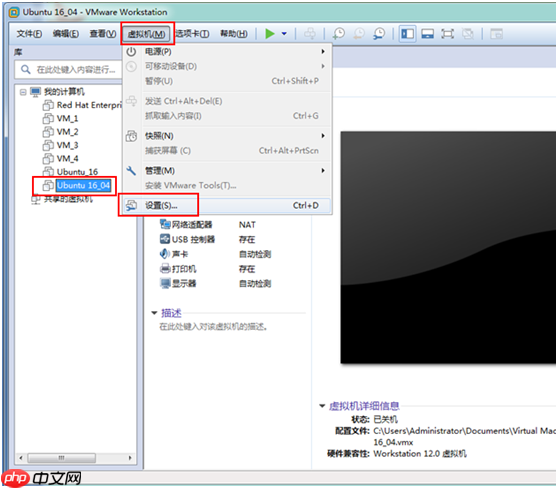Click the network adapter icon

coord(165,224)
